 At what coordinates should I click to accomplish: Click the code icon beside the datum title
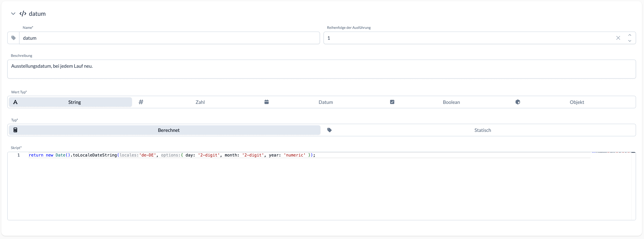pyautogui.click(x=23, y=14)
